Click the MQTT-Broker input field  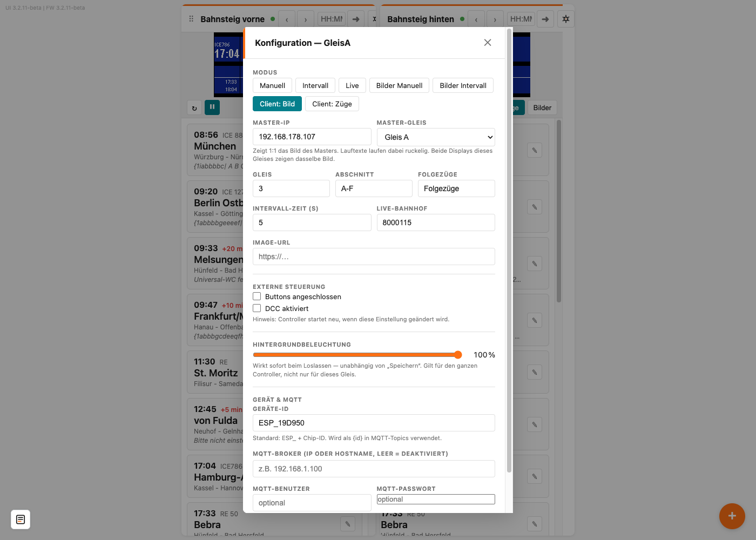374,469
